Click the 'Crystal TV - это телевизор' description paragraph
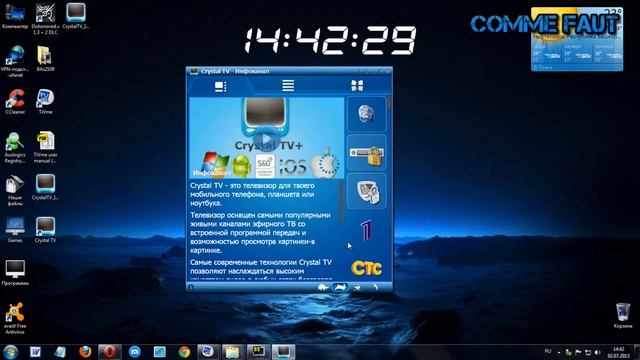The height and width of the screenshot is (360, 640). pos(252,194)
